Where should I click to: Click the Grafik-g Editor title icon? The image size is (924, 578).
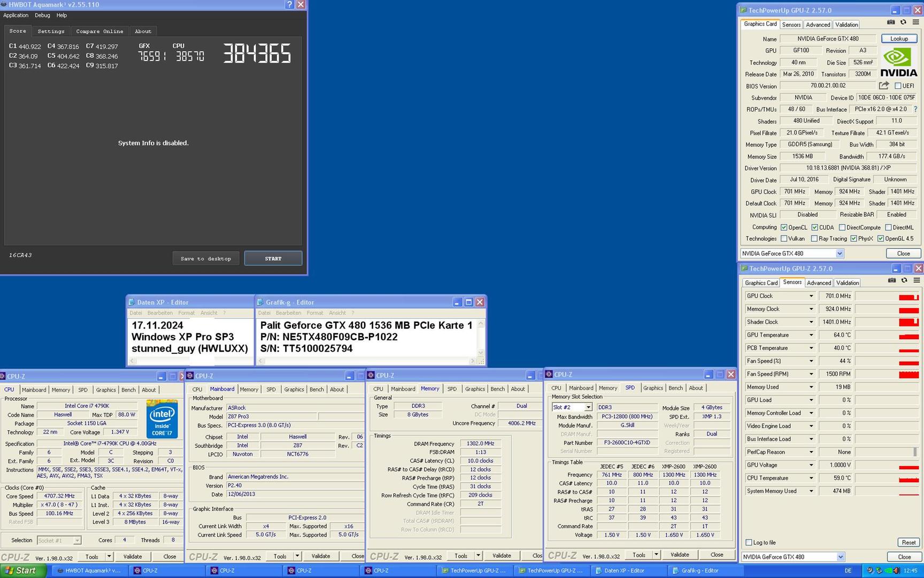pos(260,302)
